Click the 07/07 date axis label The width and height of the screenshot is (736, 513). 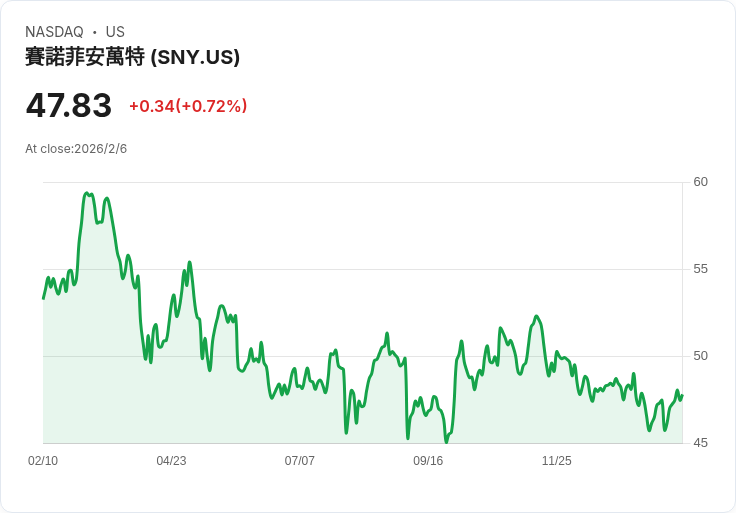pos(299,461)
